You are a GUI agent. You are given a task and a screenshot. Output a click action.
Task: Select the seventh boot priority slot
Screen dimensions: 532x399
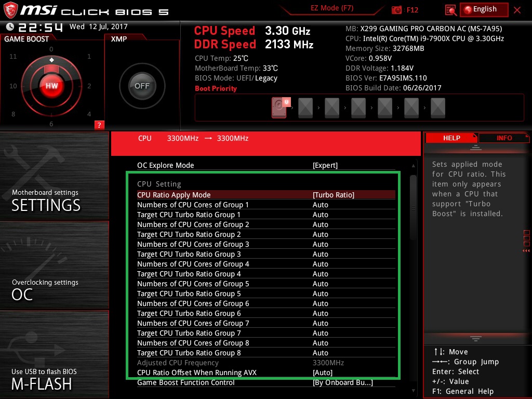tap(437, 108)
